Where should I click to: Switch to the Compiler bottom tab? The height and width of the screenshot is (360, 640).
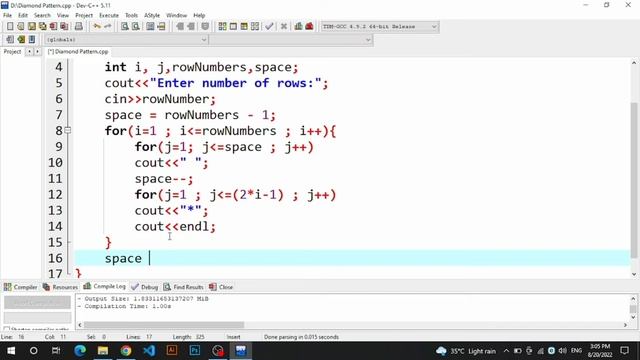pyautogui.click(x=20, y=287)
